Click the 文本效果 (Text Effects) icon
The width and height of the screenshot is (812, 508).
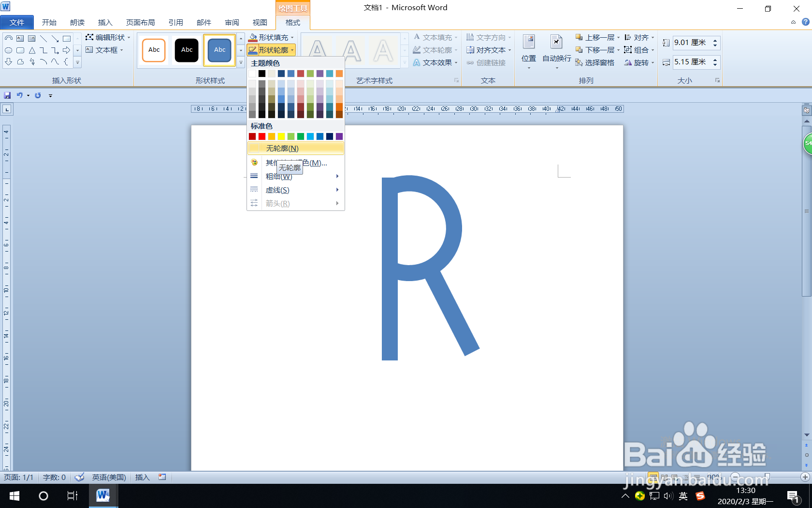coord(417,62)
